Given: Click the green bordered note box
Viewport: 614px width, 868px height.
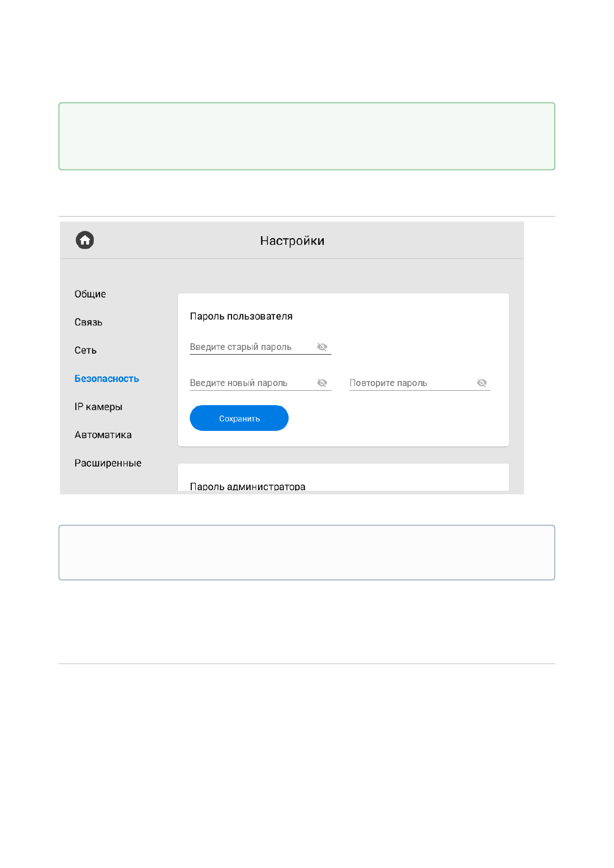Looking at the screenshot, I should [307, 136].
